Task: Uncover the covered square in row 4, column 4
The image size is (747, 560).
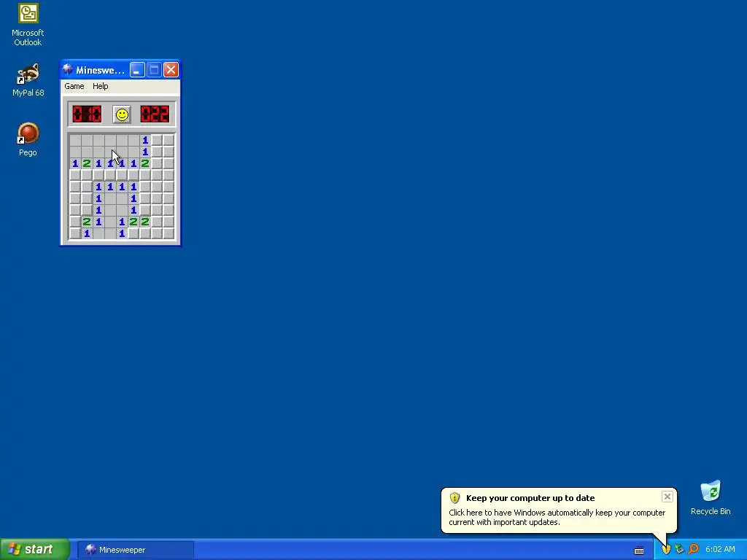Action: click(110, 175)
